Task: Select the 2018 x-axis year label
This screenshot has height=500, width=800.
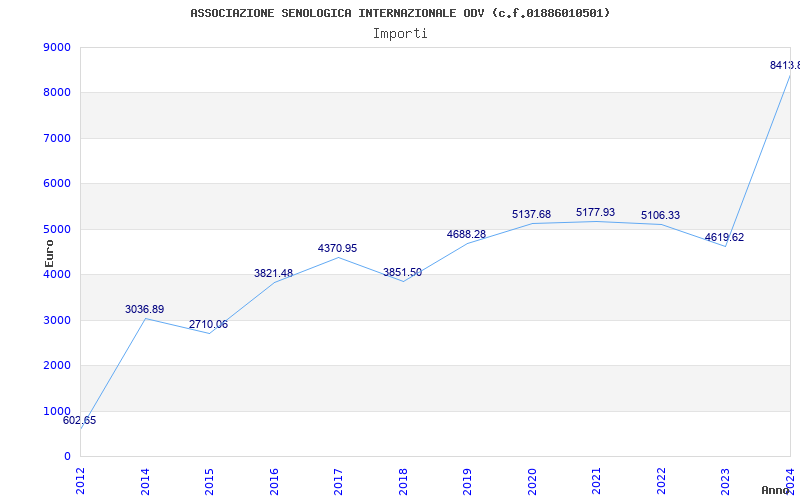Action: click(403, 481)
